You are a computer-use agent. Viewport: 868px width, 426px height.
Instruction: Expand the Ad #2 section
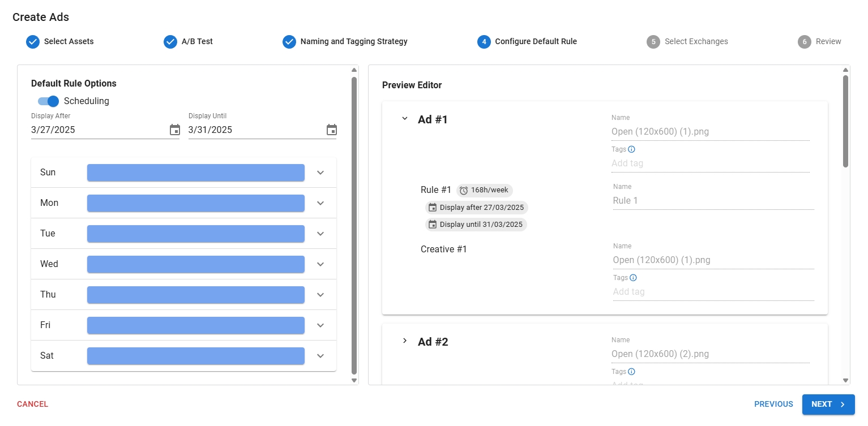click(x=404, y=341)
